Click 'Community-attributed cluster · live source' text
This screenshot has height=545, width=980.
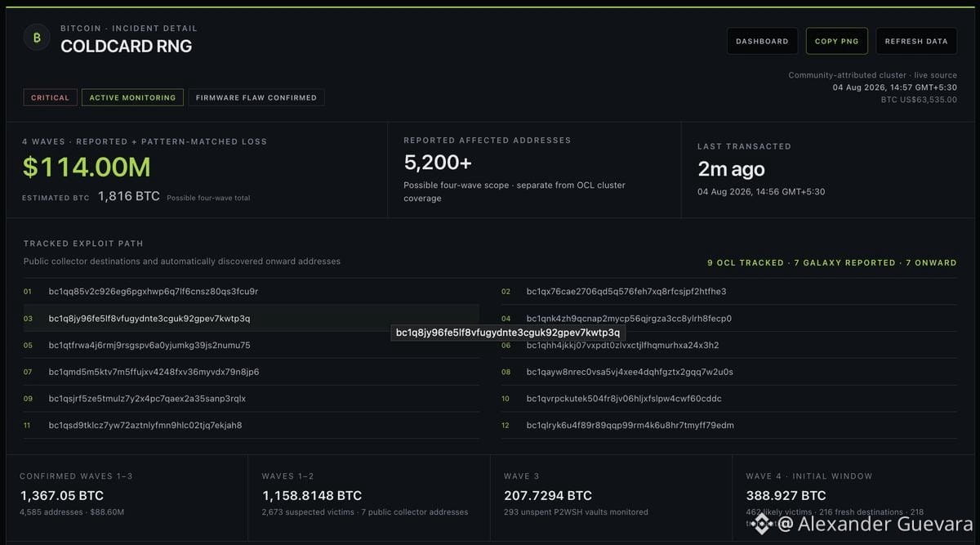pos(872,75)
